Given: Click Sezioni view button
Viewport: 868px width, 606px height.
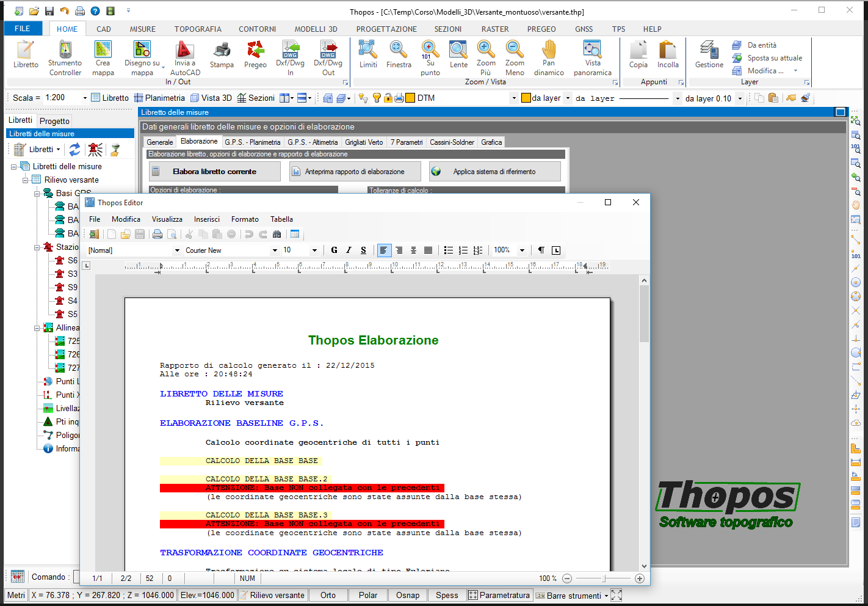Looking at the screenshot, I should [x=256, y=98].
